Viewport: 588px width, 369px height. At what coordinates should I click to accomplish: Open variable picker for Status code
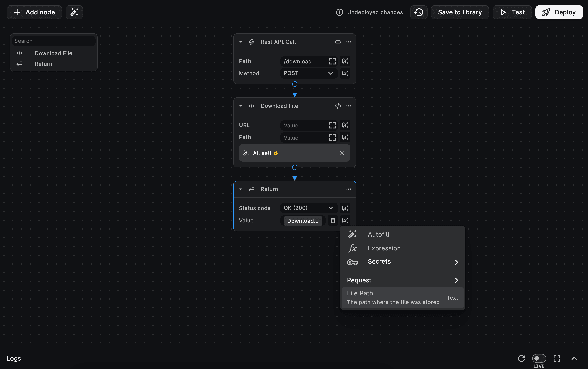click(x=345, y=208)
